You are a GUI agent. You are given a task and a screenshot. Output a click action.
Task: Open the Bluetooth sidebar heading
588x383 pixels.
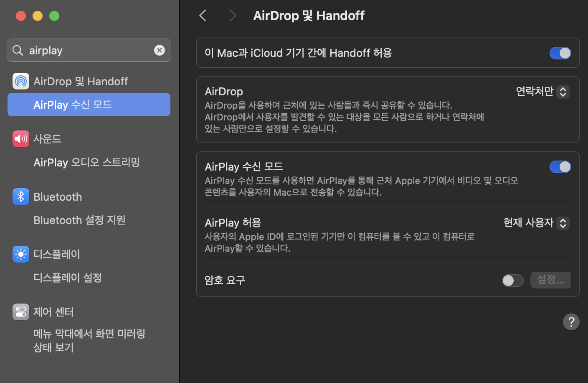tap(58, 197)
